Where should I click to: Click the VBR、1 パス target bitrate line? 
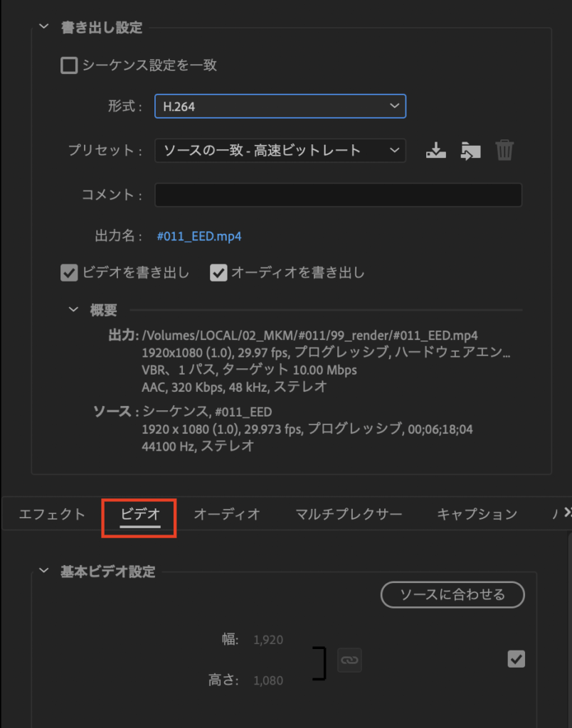tap(250, 370)
